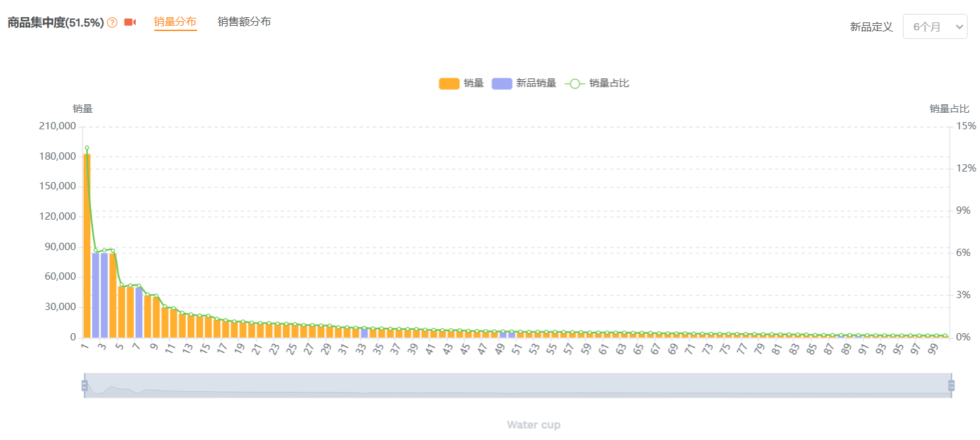Click the 商品集中度(51.5%) title text

[55, 22]
